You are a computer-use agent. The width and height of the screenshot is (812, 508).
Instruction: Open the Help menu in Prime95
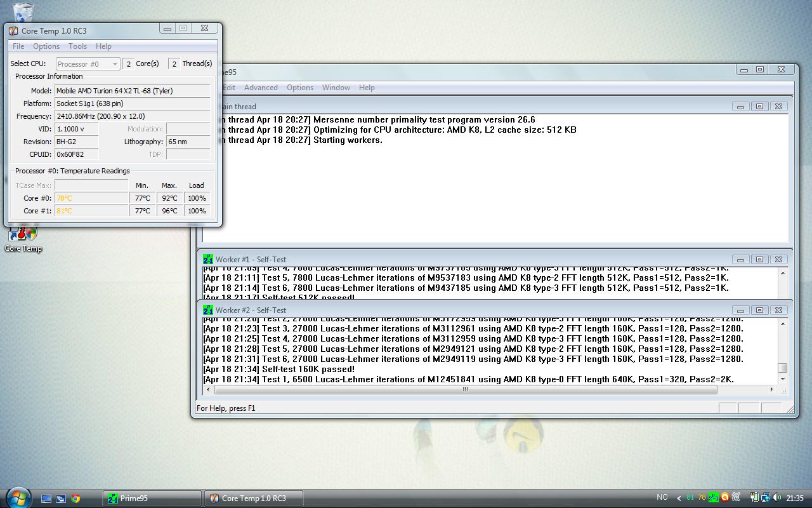coord(367,88)
